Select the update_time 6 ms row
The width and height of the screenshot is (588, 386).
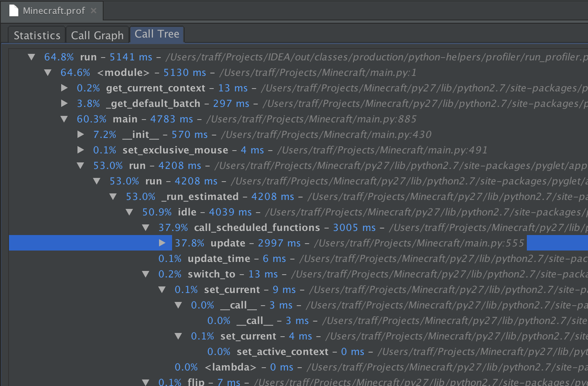coord(298,259)
